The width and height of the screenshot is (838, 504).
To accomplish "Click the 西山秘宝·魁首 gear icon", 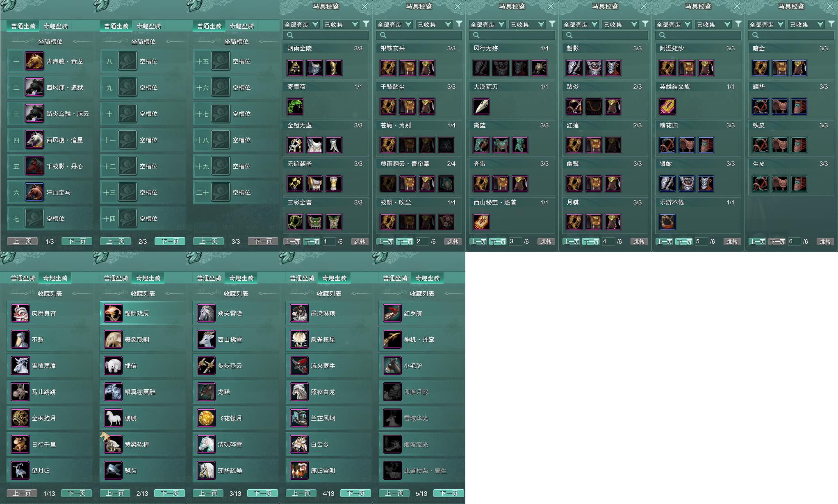I will pyautogui.click(x=481, y=222).
